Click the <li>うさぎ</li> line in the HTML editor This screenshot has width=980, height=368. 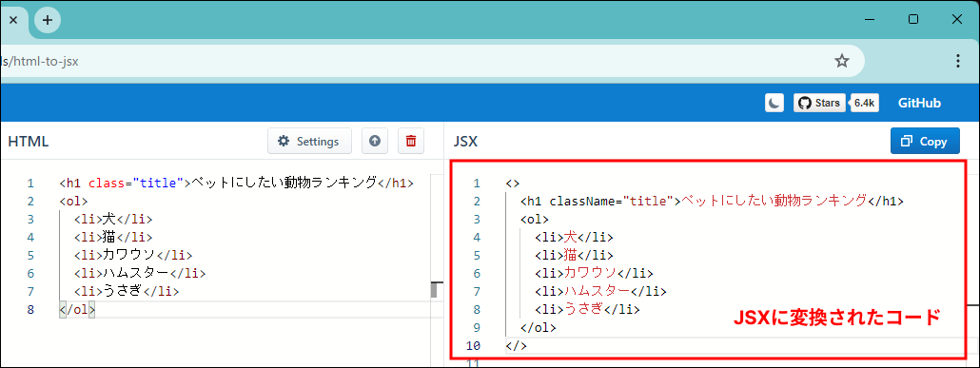tap(127, 292)
